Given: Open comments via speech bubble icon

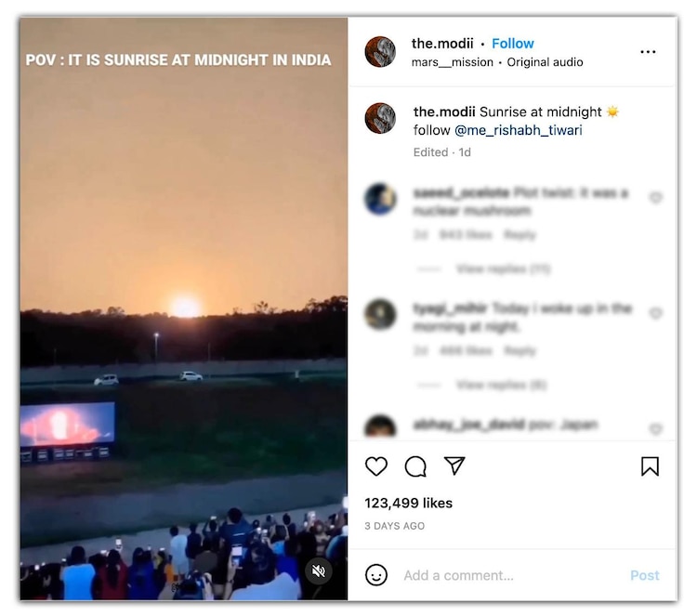Looking at the screenshot, I should click(415, 466).
